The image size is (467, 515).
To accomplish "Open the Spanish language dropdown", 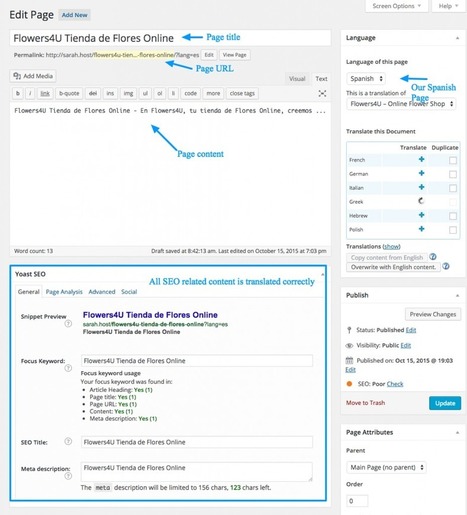I will point(366,79).
